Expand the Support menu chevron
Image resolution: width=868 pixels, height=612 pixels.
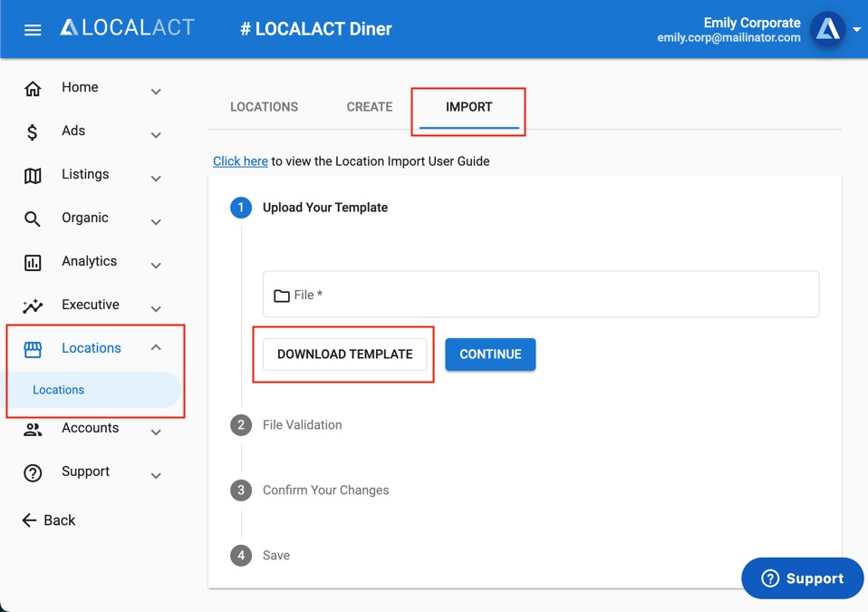click(156, 475)
